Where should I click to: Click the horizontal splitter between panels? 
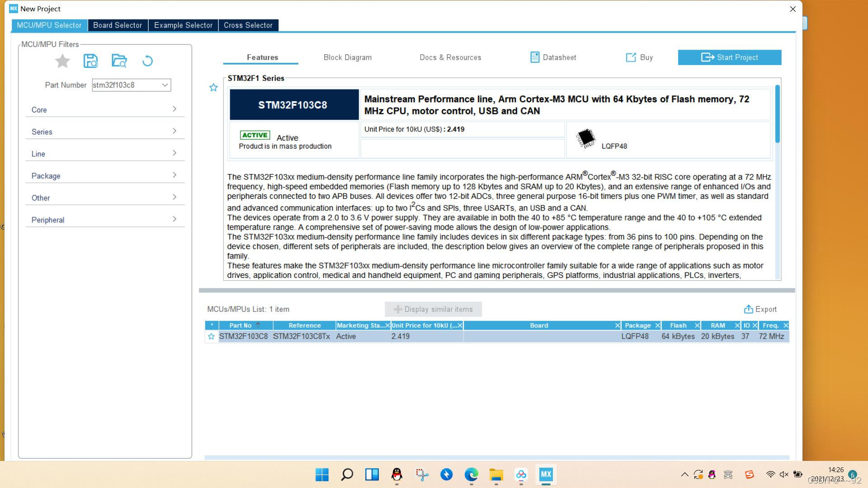497,291
